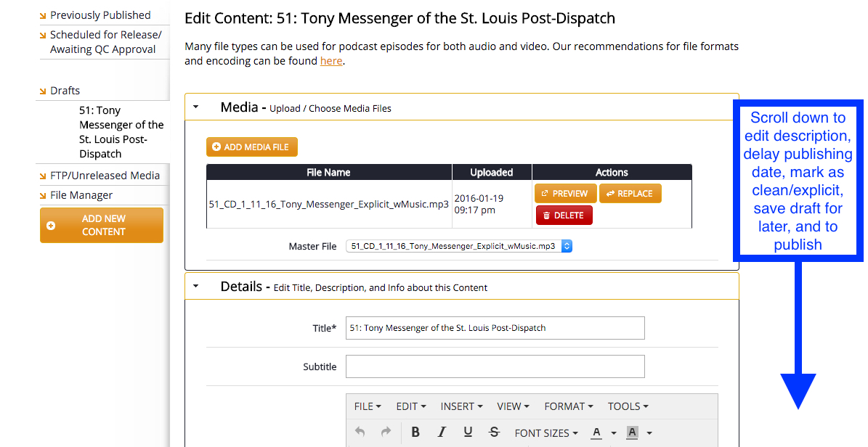Viewport: 868px width, 447px height.
Task: Open the editor Format menu
Action: [x=569, y=406]
